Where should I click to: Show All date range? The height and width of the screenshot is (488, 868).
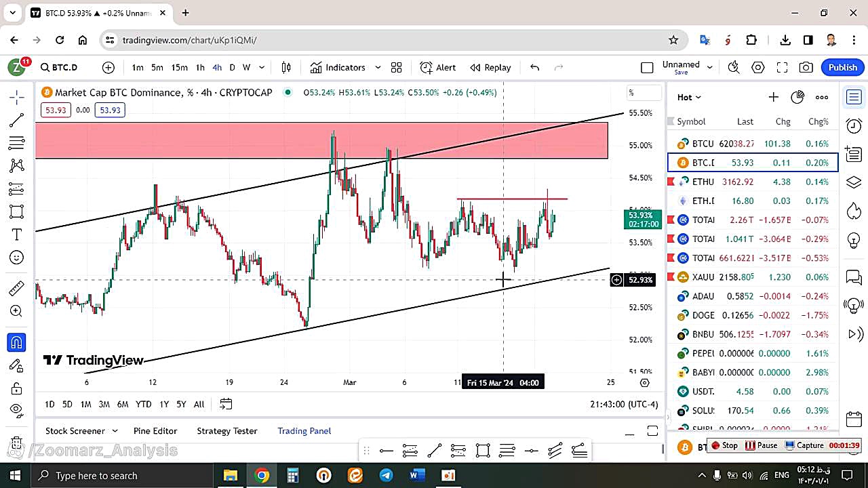click(199, 404)
